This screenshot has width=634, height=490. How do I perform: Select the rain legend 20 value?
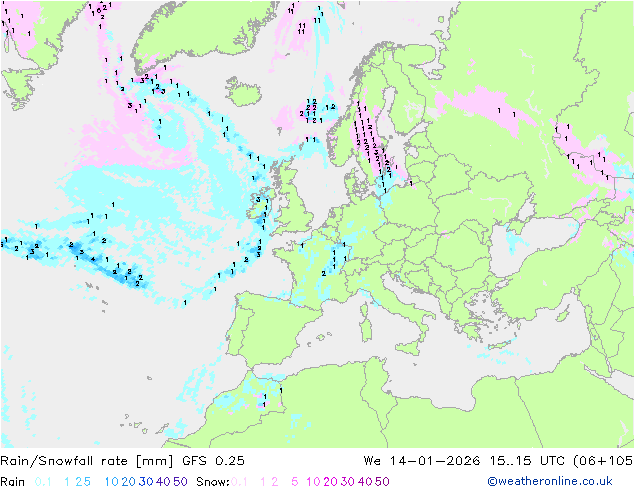129,482
